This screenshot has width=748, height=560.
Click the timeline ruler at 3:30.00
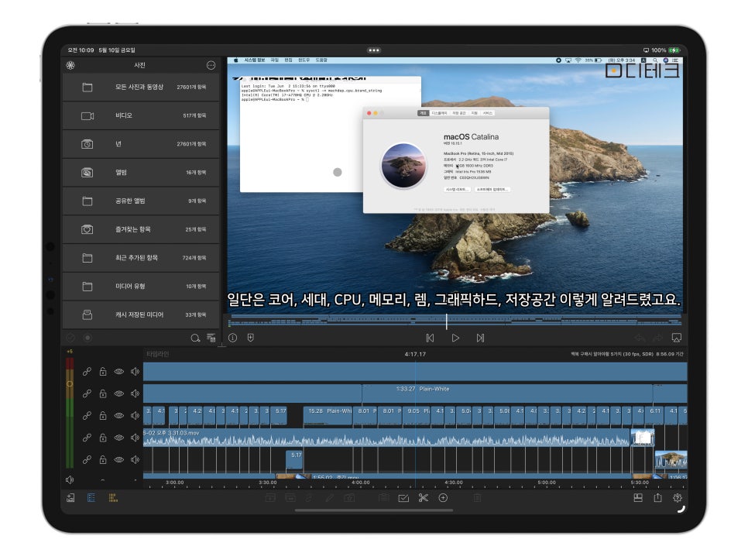click(267, 483)
